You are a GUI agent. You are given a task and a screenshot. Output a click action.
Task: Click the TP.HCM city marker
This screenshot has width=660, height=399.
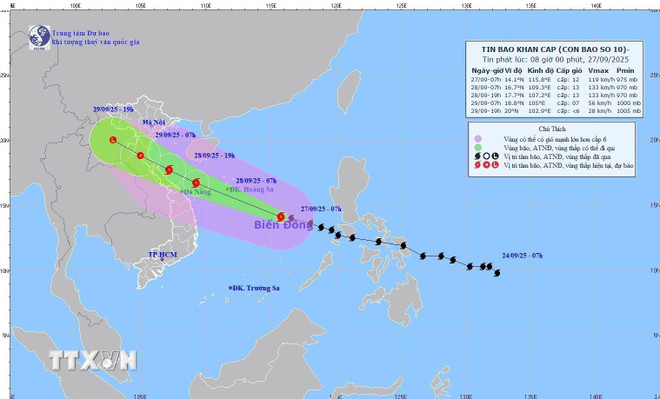coord(162,259)
